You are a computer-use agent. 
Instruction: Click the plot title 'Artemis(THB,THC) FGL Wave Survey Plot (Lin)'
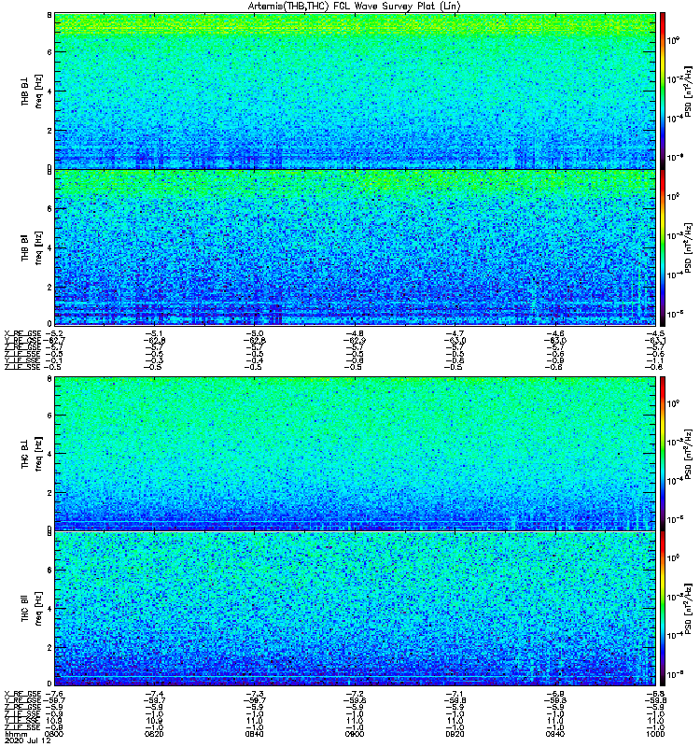click(x=355, y=7)
